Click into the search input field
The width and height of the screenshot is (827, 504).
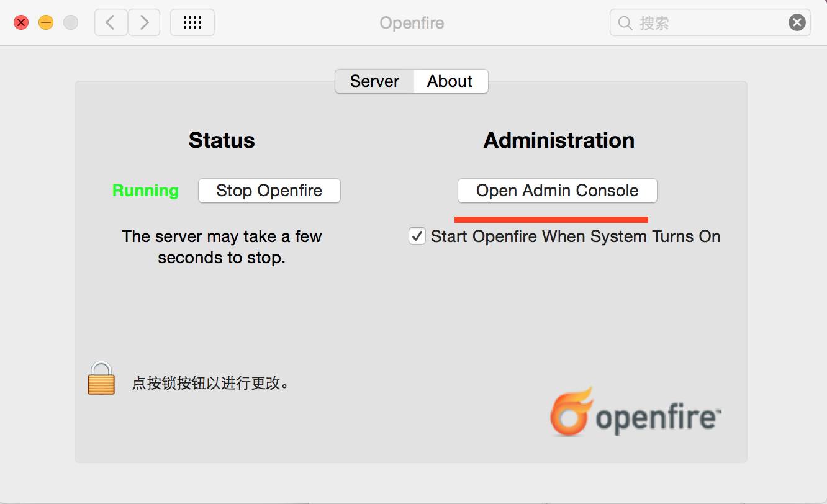pyautogui.click(x=710, y=23)
